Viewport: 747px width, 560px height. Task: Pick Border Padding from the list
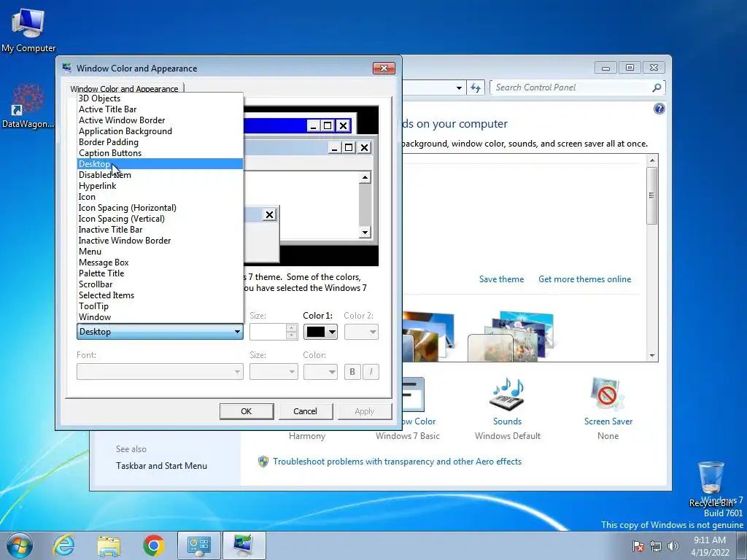(x=160, y=142)
